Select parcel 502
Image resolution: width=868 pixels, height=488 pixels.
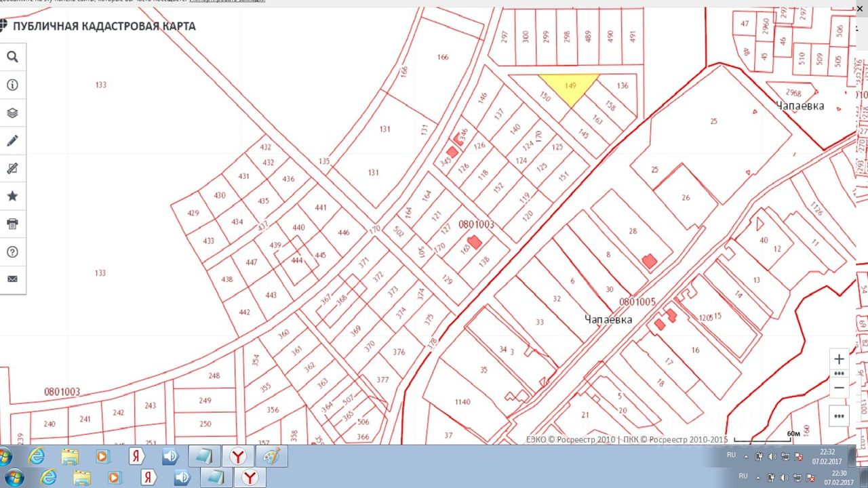399,232
